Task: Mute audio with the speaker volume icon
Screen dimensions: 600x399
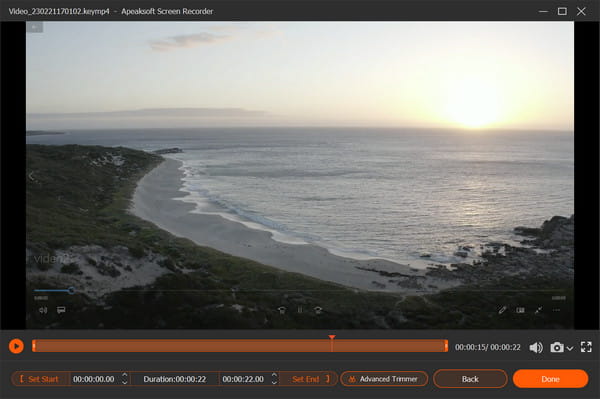Action: tap(536, 347)
